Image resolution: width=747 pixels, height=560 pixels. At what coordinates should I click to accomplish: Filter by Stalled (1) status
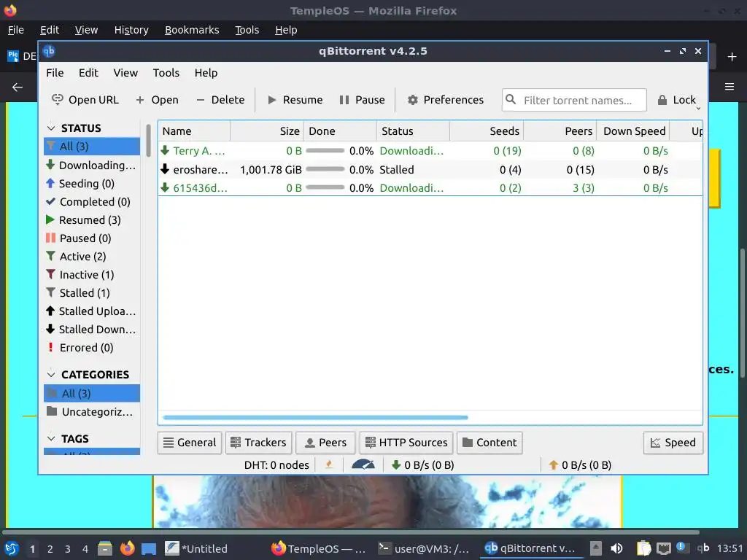pyautogui.click(x=92, y=293)
